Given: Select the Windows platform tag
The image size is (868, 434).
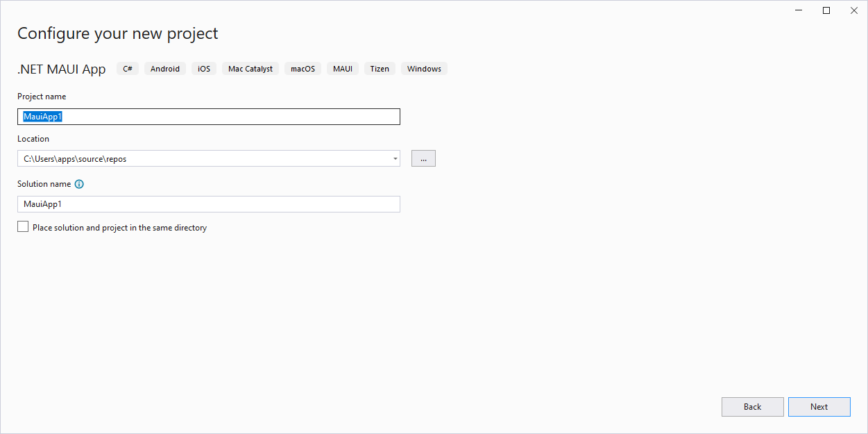Looking at the screenshot, I should (x=424, y=69).
